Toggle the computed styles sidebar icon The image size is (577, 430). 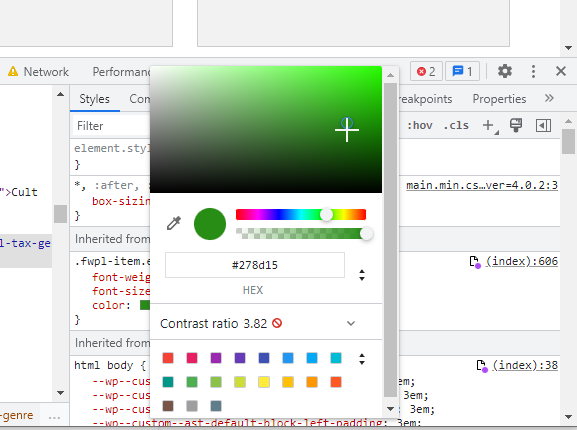(x=543, y=125)
